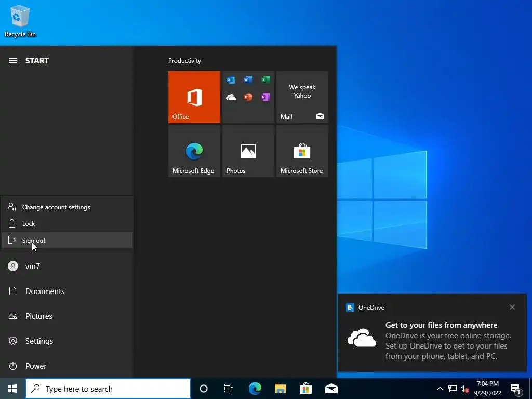The width and height of the screenshot is (532, 399).
Task: Open the Recycle Bin desktop icon
Action: click(20, 21)
